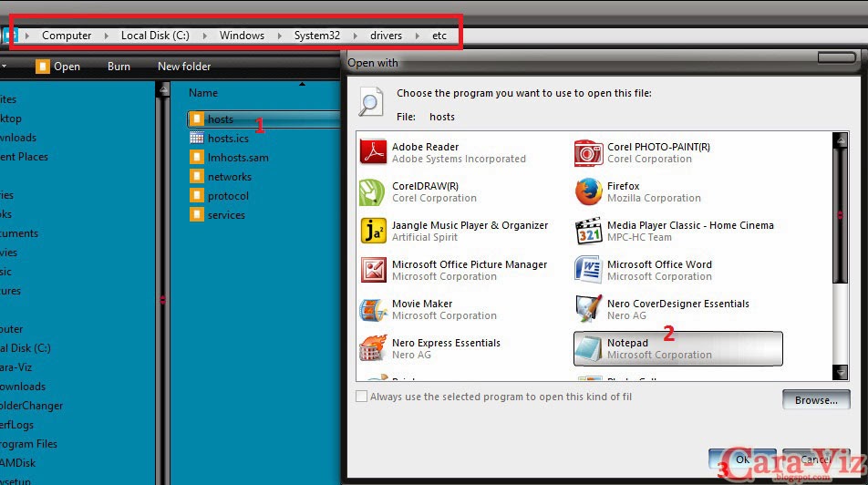Pick the Microsoft Office Word icon
868x485 pixels.
(588, 270)
